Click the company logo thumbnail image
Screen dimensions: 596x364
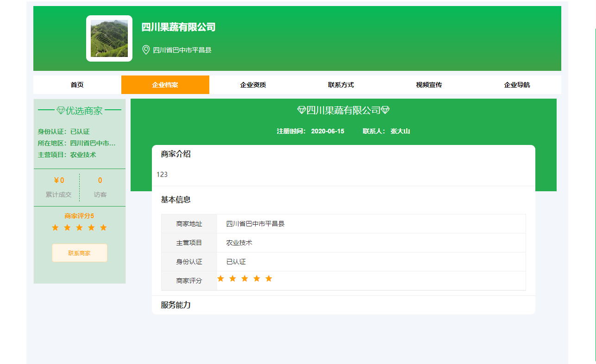coord(109,38)
